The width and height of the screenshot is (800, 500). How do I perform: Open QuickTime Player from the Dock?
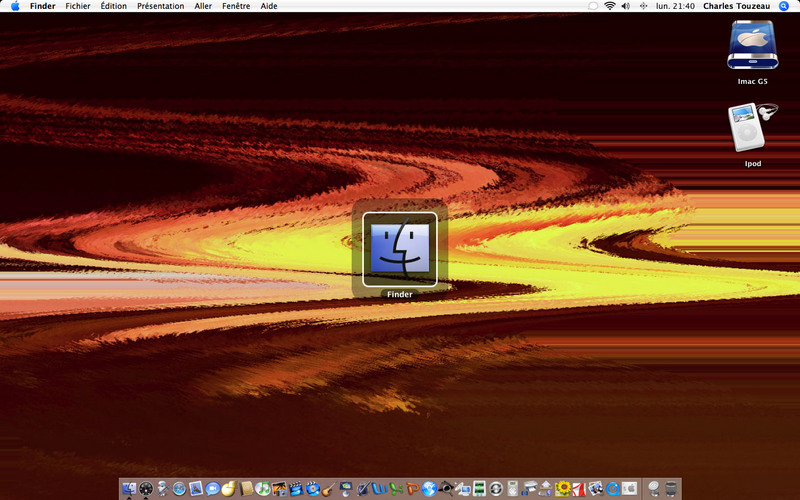click(x=613, y=489)
